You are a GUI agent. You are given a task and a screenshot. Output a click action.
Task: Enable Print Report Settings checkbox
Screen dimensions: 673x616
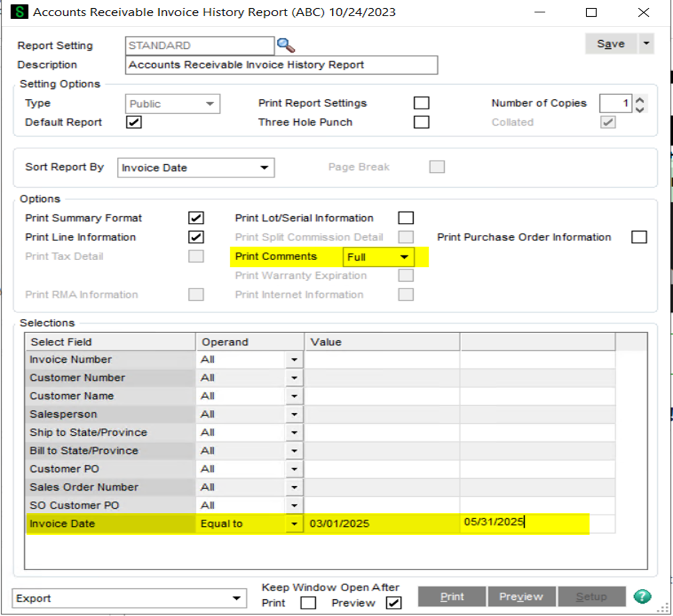[421, 103]
